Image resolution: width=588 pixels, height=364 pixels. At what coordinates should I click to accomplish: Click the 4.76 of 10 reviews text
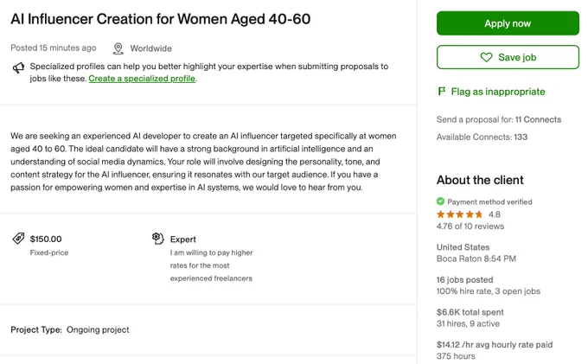[470, 226]
